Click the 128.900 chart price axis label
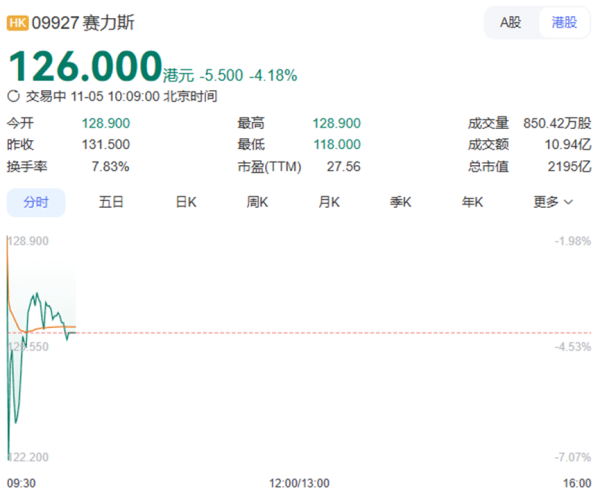This screenshot has height=495, width=600. (x=28, y=241)
